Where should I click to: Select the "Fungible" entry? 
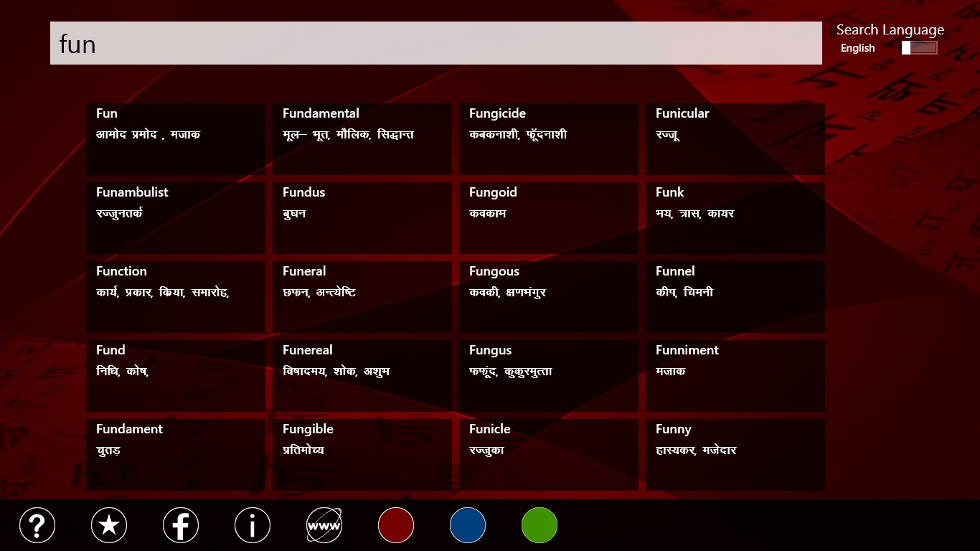click(362, 454)
